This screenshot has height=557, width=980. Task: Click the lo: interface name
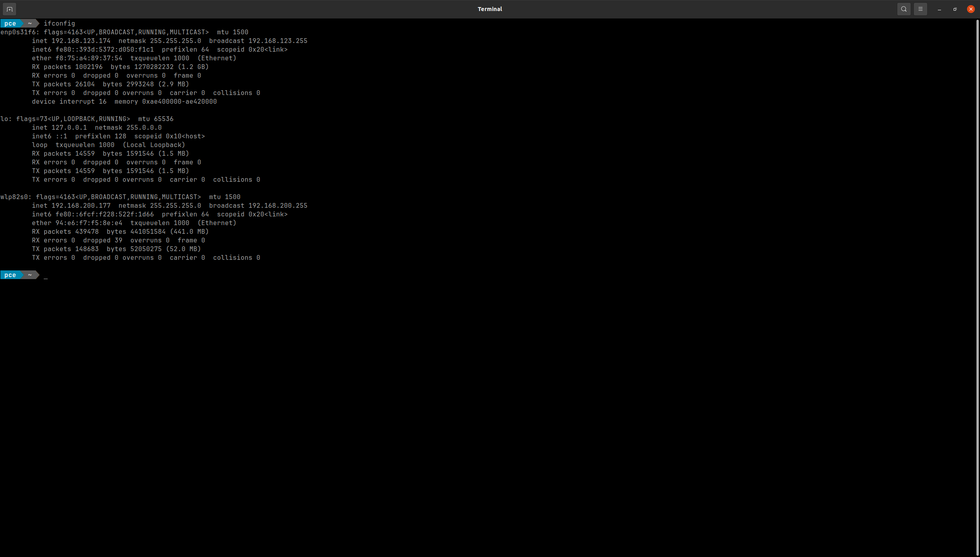coord(6,119)
